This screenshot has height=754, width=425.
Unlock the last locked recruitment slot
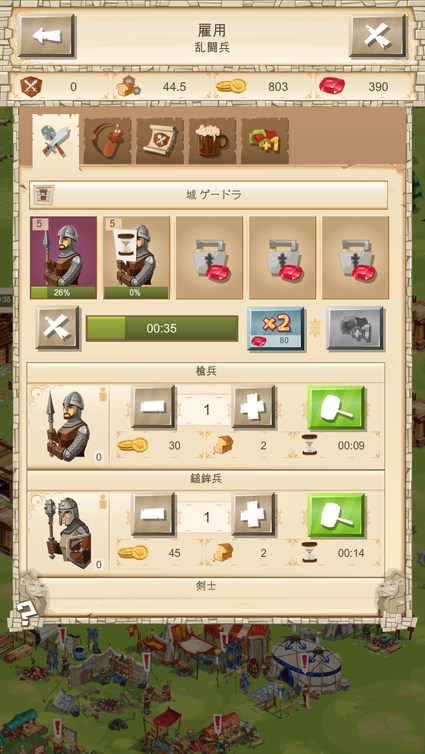click(355, 258)
